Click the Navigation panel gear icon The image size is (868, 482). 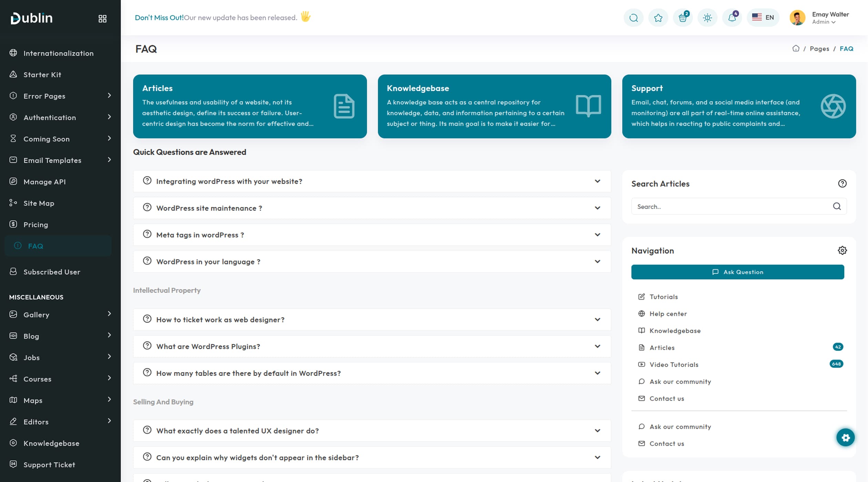(x=842, y=250)
